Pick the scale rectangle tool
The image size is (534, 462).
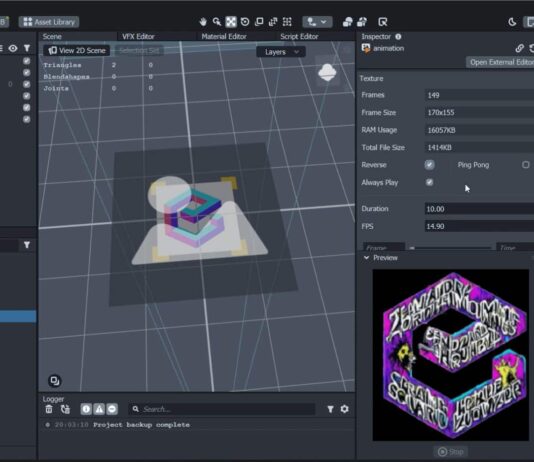click(x=259, y=22)
